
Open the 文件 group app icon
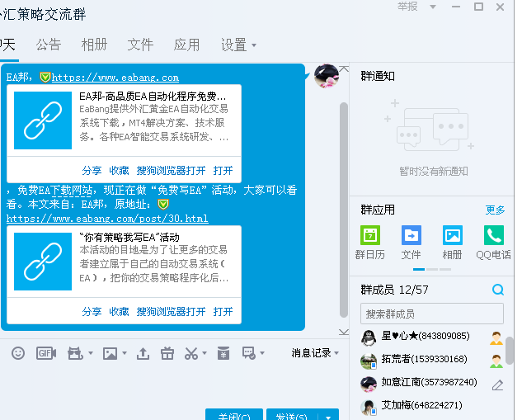[x=411, y=235]
